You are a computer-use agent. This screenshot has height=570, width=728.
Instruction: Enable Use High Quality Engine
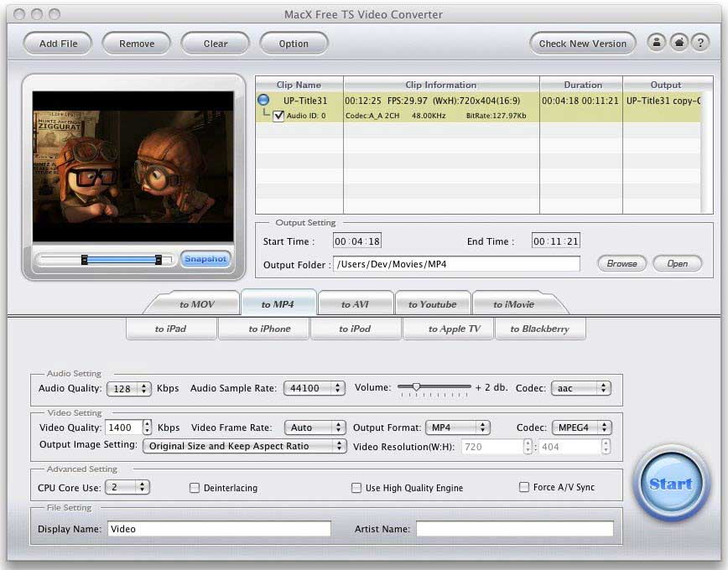point(356,488)
